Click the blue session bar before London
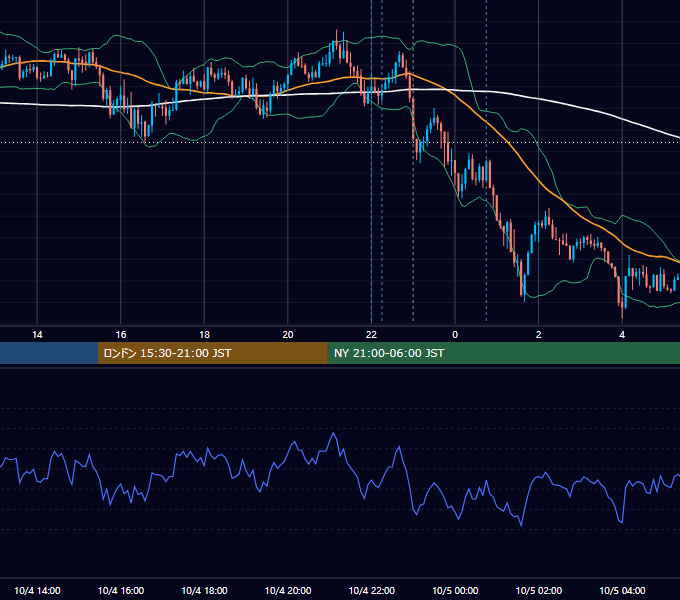The height and width of the screenshot is (600, 680). (49, 353)
